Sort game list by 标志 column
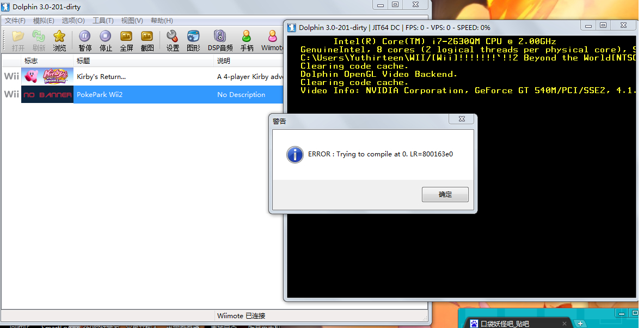644x328 pixels. point(47,61)
